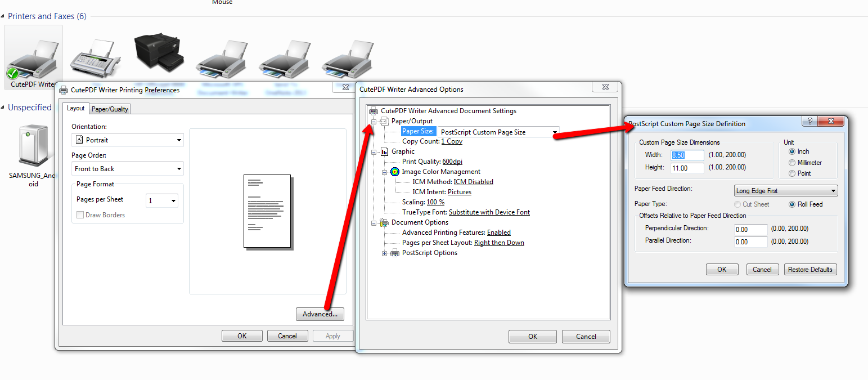Open the Paper Feed Direction dropdown
This screenshot has width=868, height=380.
click(x=786, y=191)
